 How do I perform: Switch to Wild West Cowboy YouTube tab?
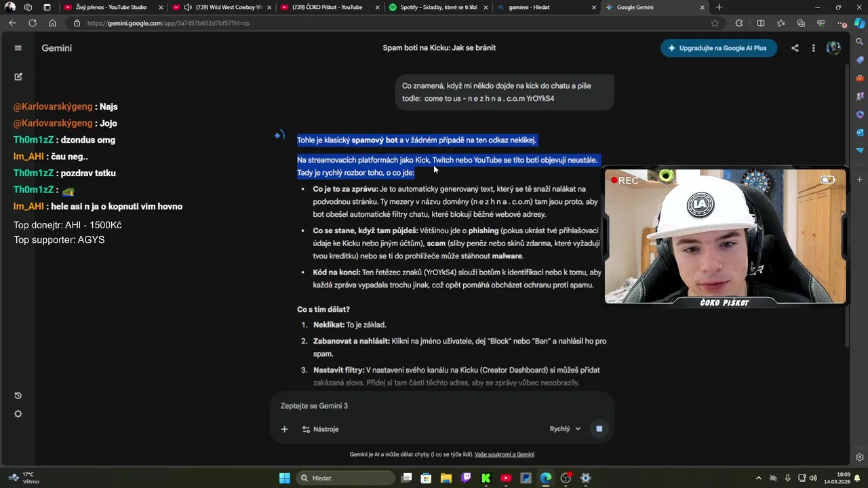(222, 7)
